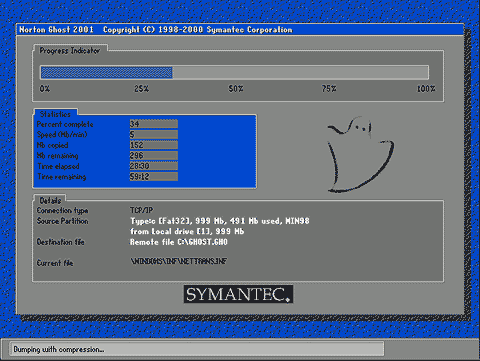
Task: Click the Percent complete label
Action: tap(65, 124)
